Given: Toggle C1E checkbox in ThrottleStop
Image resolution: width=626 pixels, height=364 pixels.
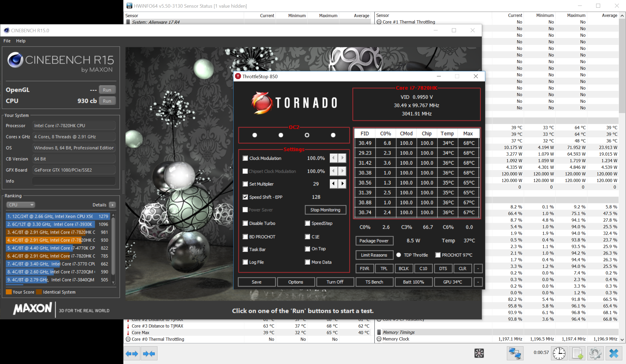Looking at the screenshot, I should click(307, 237).
